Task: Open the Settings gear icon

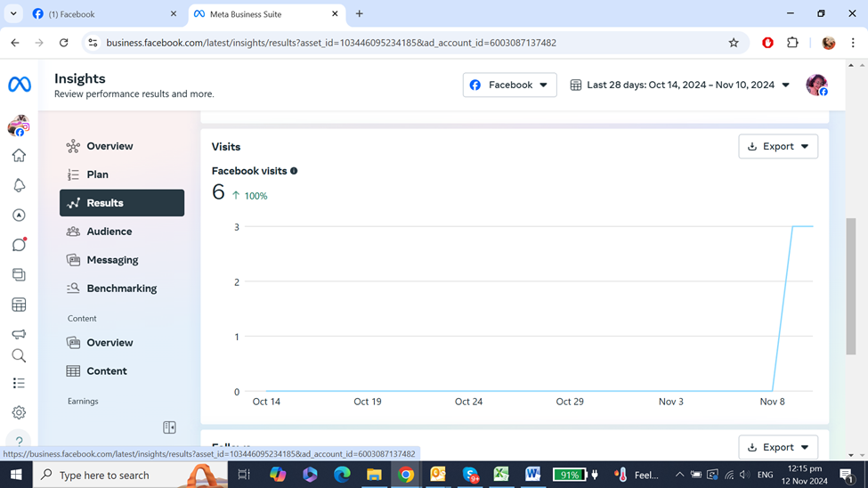Action: click(x=19, y=412)
